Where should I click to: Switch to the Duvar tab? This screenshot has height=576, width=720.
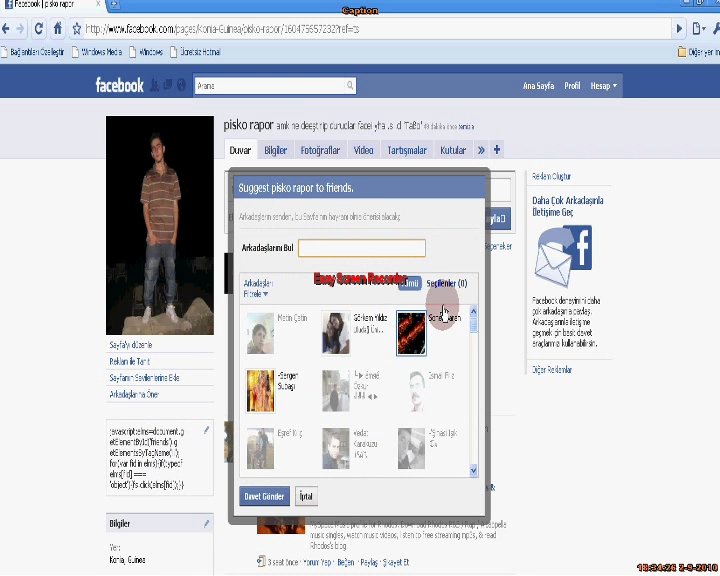point(240,150)
